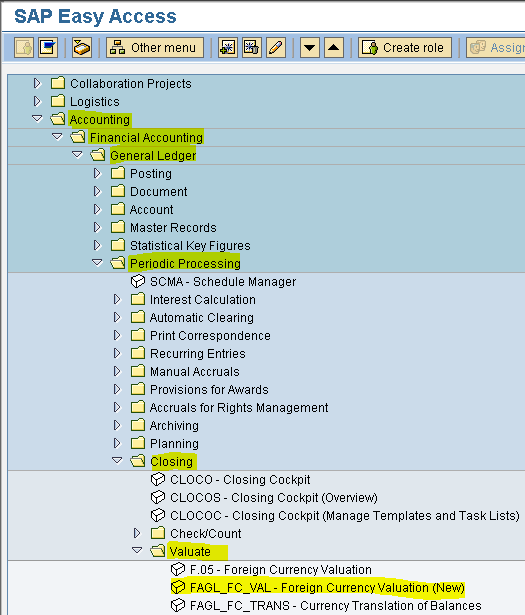This screenshot has width=525, height=615.
Task: Collapse the Accounting node
Action: tap(37, 118)
